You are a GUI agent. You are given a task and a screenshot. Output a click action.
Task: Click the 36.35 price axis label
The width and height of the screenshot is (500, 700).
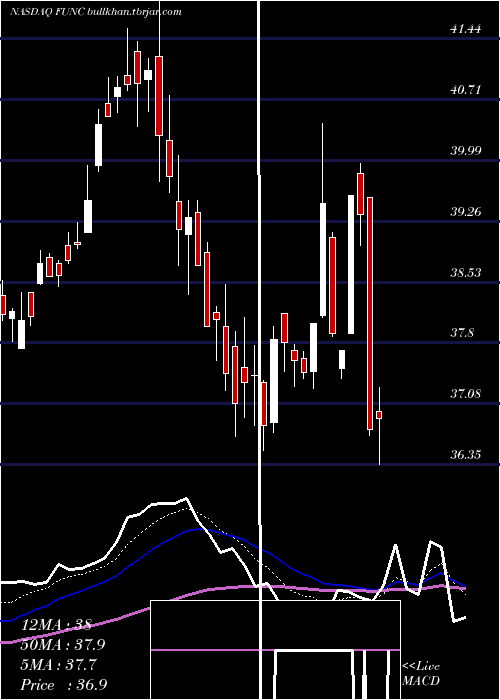(466, 455)
